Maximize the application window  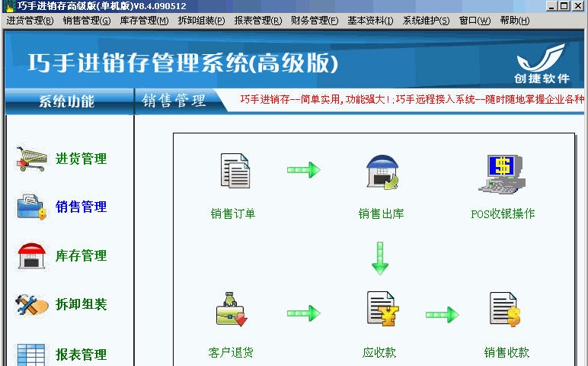coord(564,5)
